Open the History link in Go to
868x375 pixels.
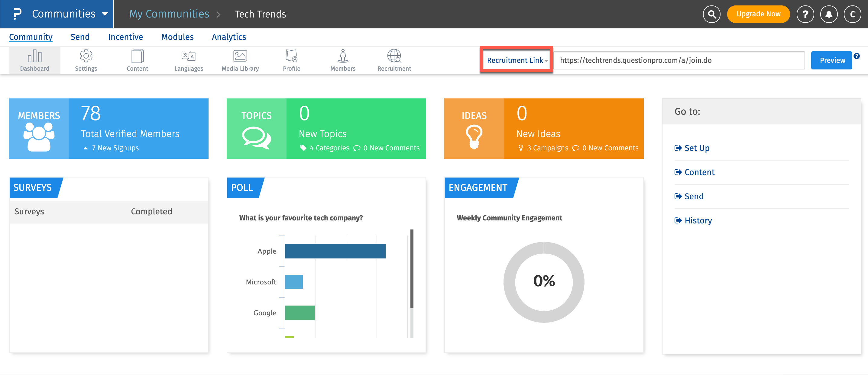pyautogui.click(x=698, y=220)
